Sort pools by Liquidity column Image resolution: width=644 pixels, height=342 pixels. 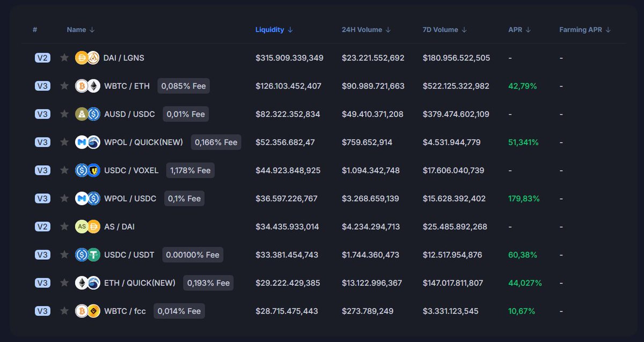click(274, 30)
